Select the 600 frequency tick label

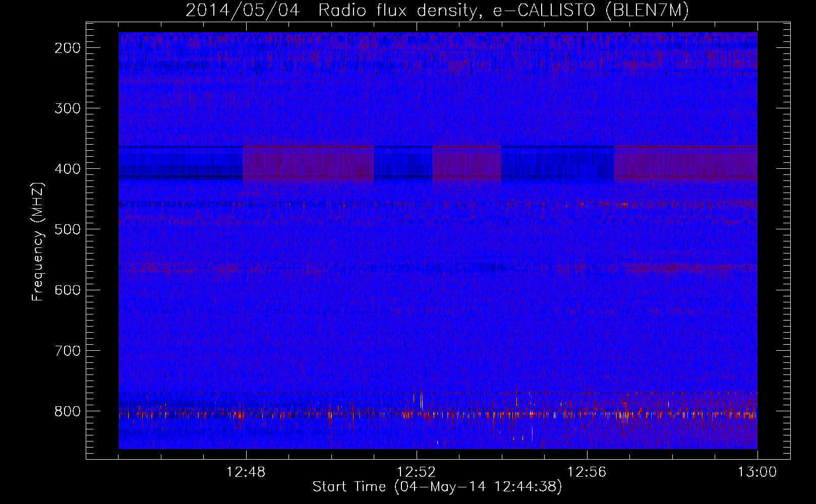coord(68,290)
